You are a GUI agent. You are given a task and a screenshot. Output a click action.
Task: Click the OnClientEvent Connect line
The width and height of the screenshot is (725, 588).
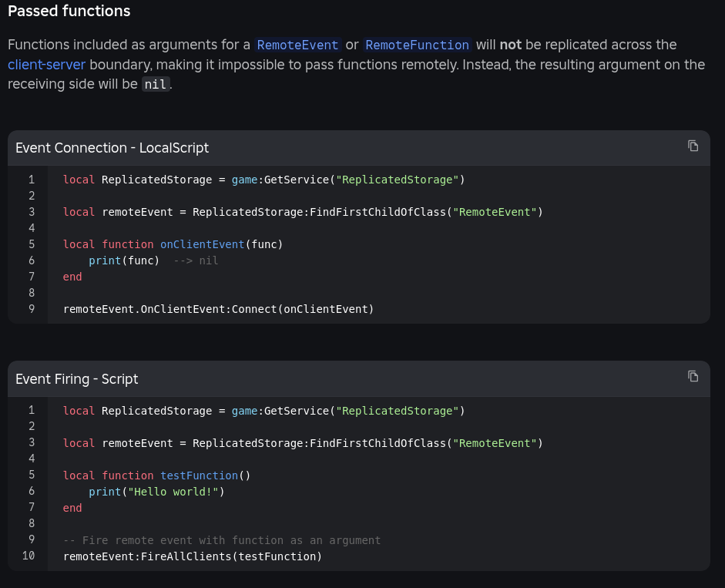(217, 309)
